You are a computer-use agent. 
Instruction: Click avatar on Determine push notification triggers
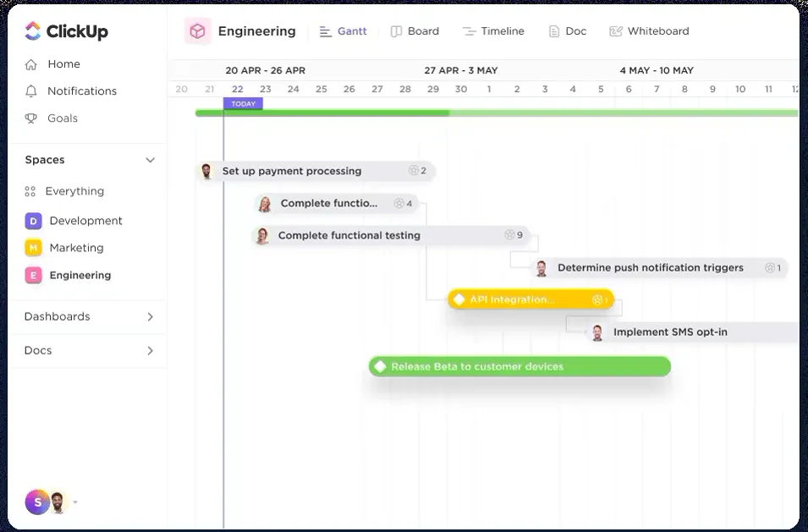click(x=541, y=268)
